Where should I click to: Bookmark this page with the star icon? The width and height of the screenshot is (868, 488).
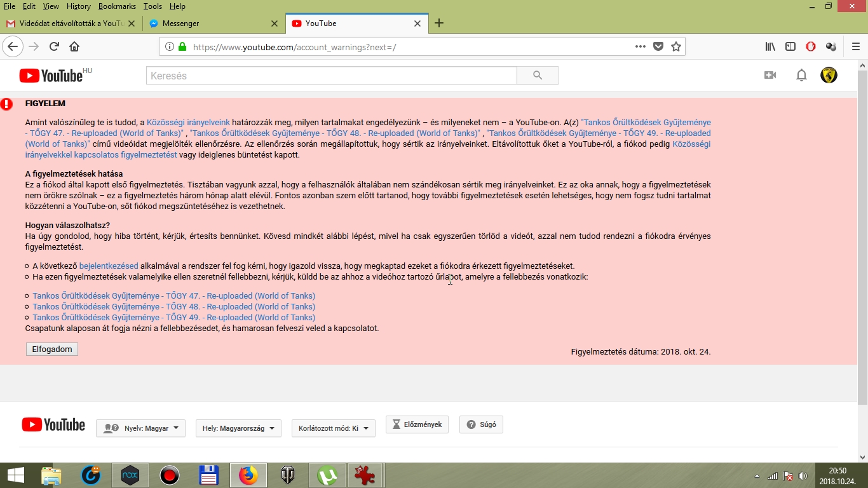[676, 46]
